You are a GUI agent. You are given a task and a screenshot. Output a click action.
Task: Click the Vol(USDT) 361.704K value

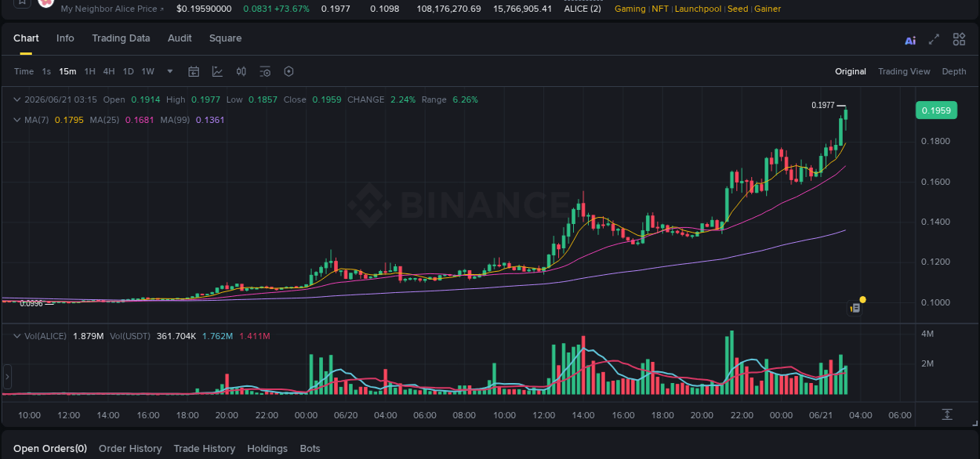176,336
